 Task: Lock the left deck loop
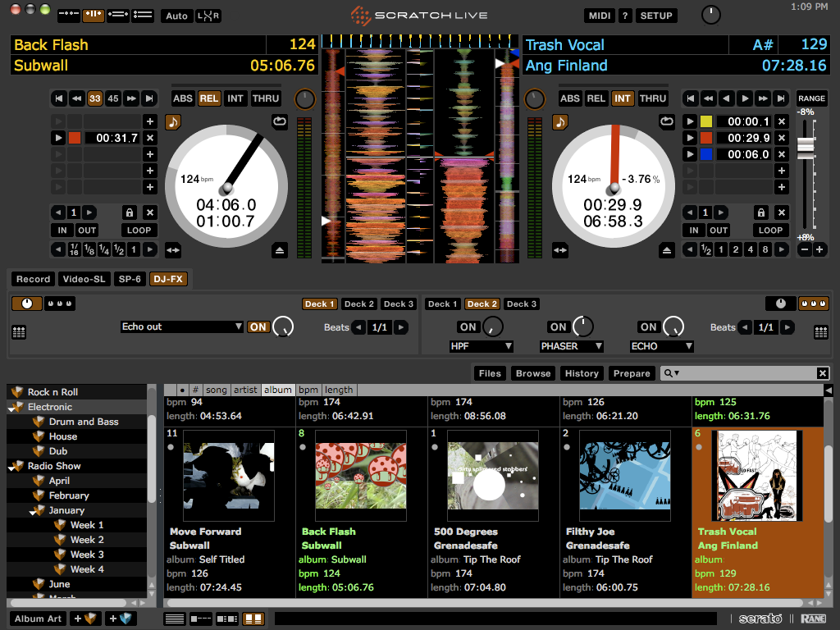(x=129, y=212)
